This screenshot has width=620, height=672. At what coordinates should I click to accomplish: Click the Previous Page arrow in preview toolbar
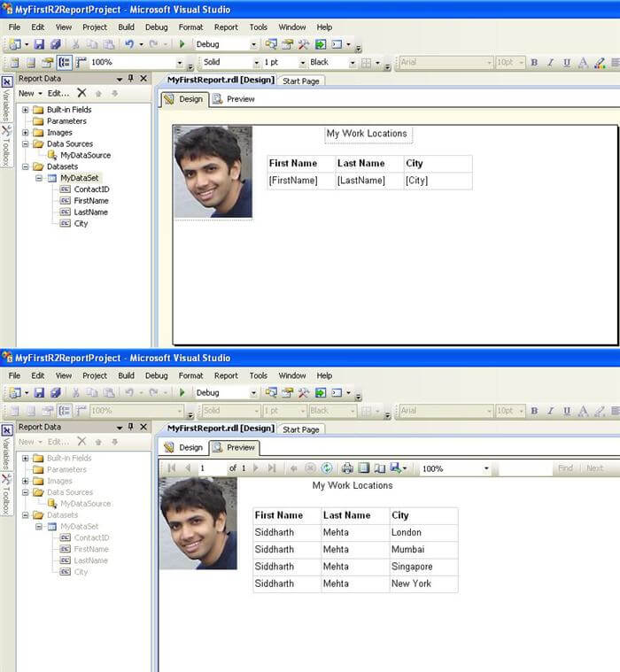(x=188, y=468)
